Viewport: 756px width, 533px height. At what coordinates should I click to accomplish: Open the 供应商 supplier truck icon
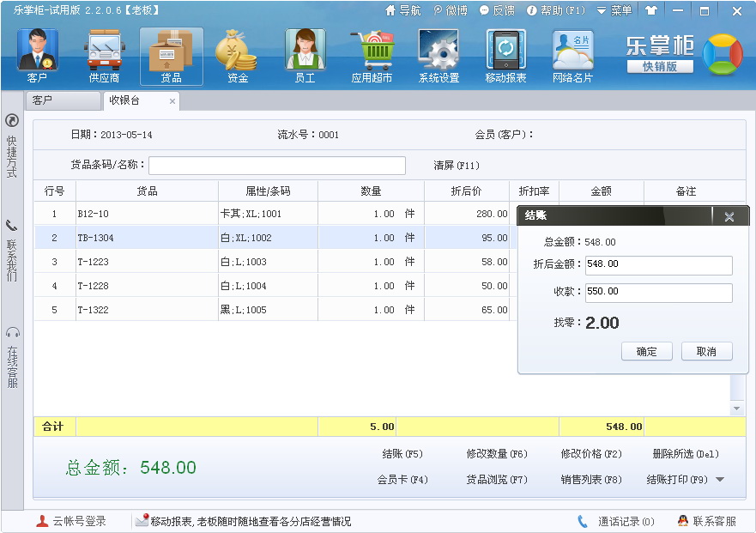click(x=104, y=56)
